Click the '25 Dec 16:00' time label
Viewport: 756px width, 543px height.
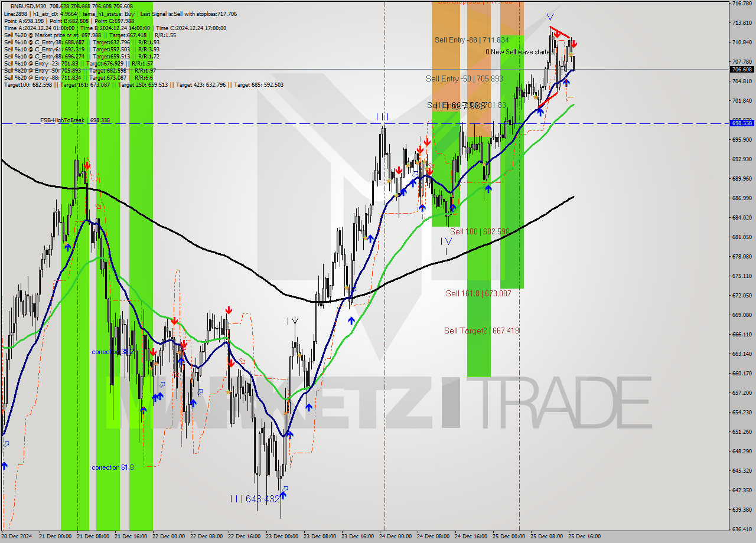tap(585, 537)
